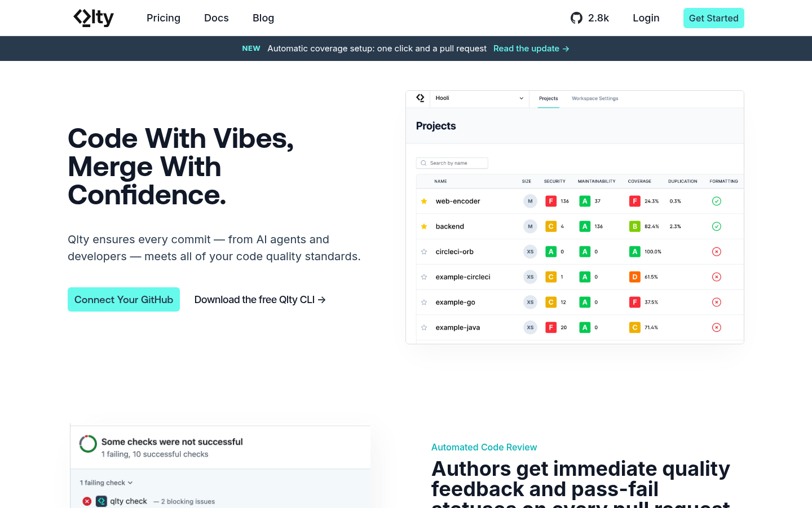Click the qlty check app icon

point(101,501)
